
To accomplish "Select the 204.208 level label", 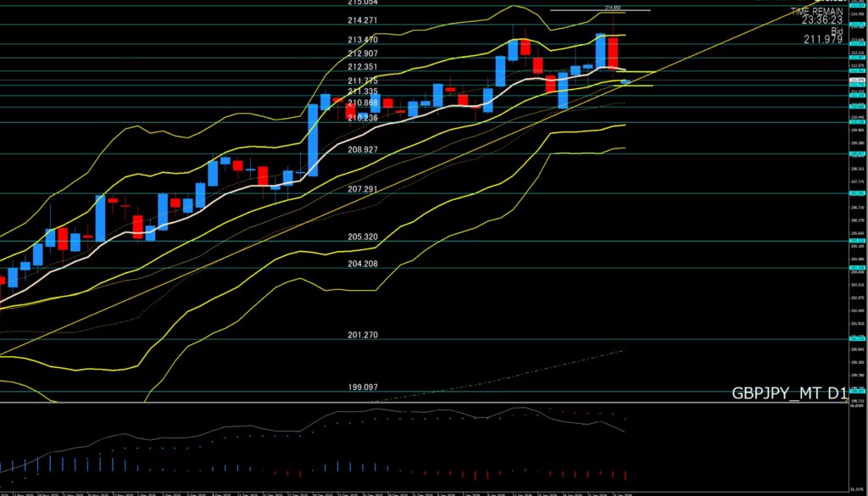I will point(363,264).
